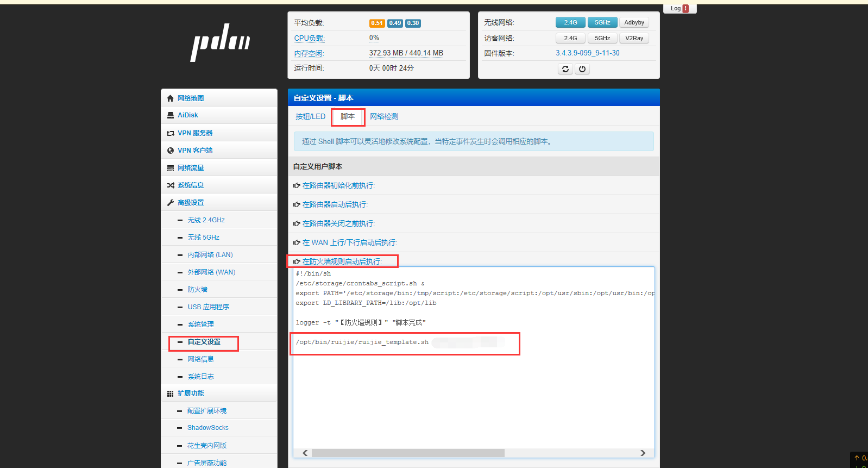Expand 在路由器启动后执行 script section

pyautogui.click(x=335, y=205)
